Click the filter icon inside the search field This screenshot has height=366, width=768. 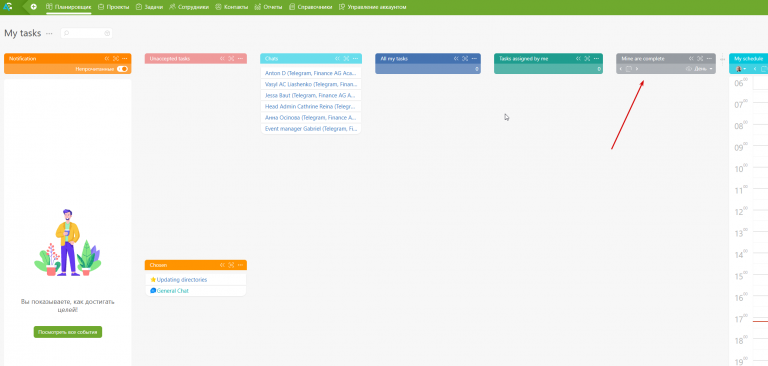[x=107, y=33]
